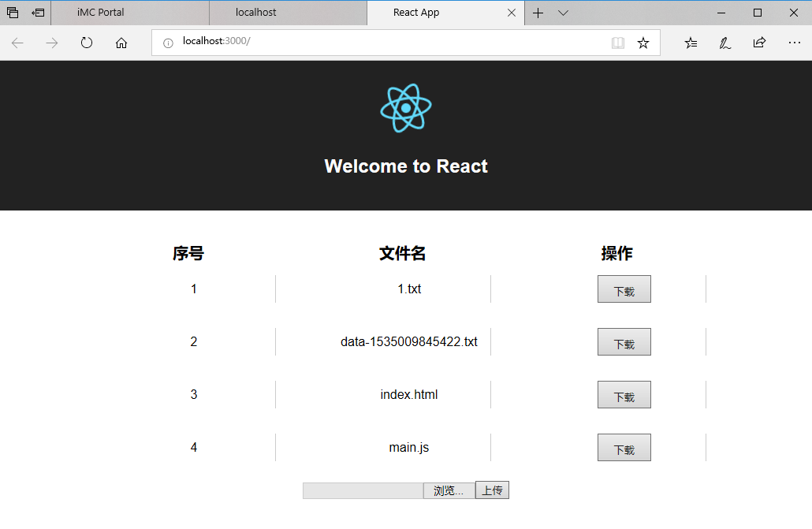This screenshot has width=812, height=529.
Task: Expand tab preview chevron
Action: 564,13
